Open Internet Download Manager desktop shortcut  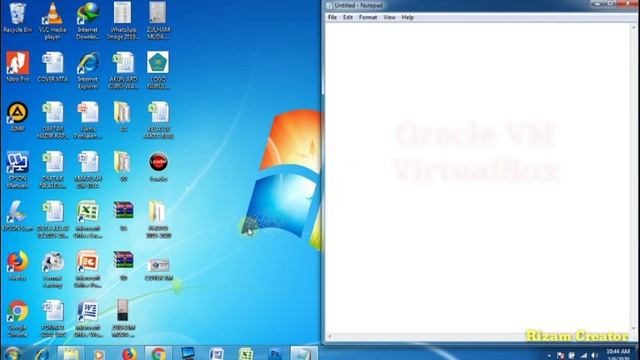[88, 20]
